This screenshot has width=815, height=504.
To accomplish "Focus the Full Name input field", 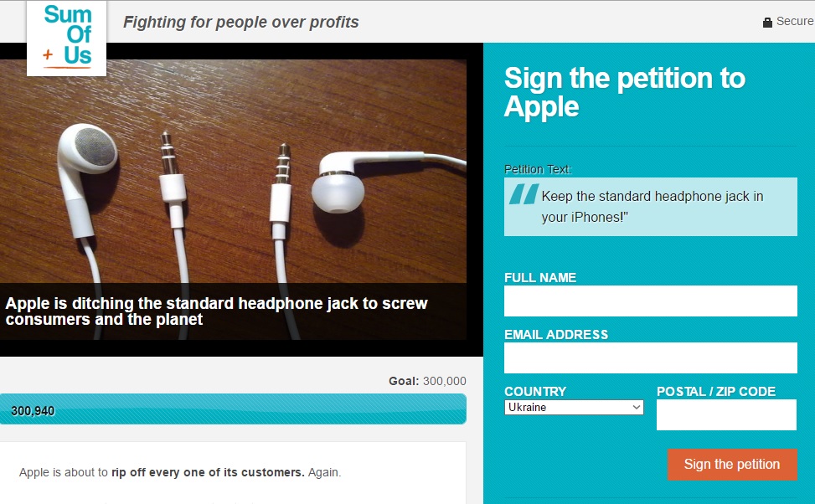I will coord(650,301).
